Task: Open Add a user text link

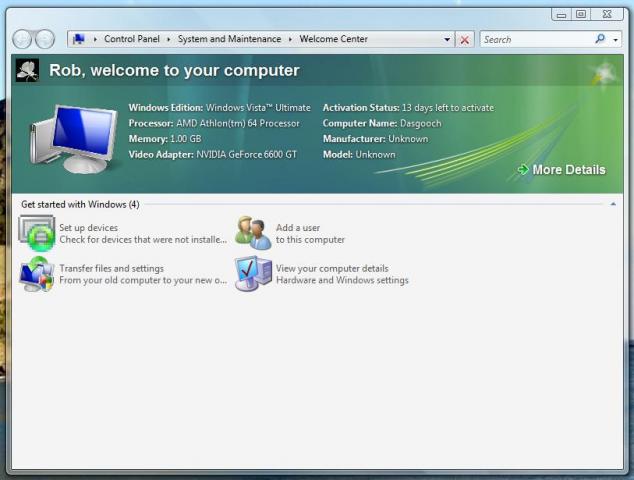Action: click(298, 228)
